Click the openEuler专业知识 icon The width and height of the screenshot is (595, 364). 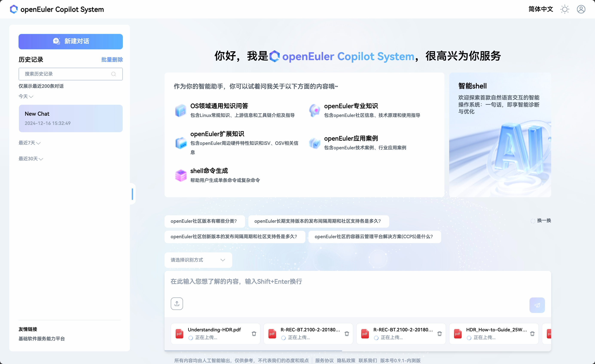coord(314,111)
